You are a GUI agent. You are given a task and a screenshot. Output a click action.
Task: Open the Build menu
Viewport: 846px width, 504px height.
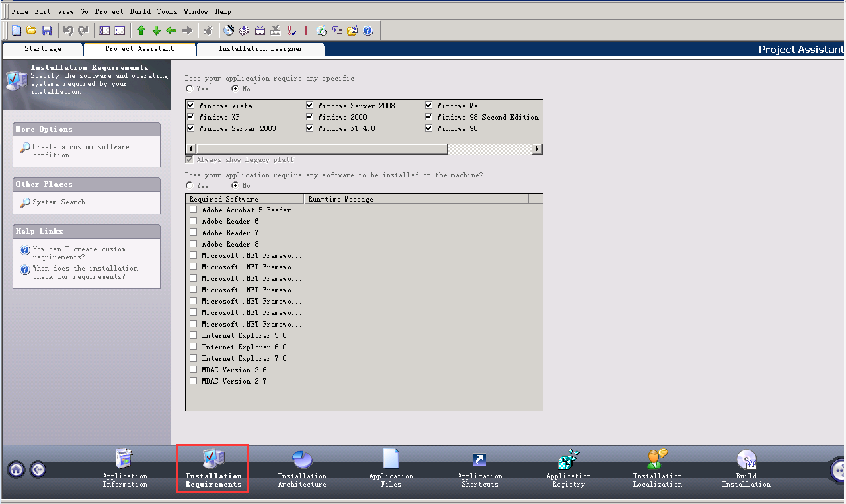140,11
